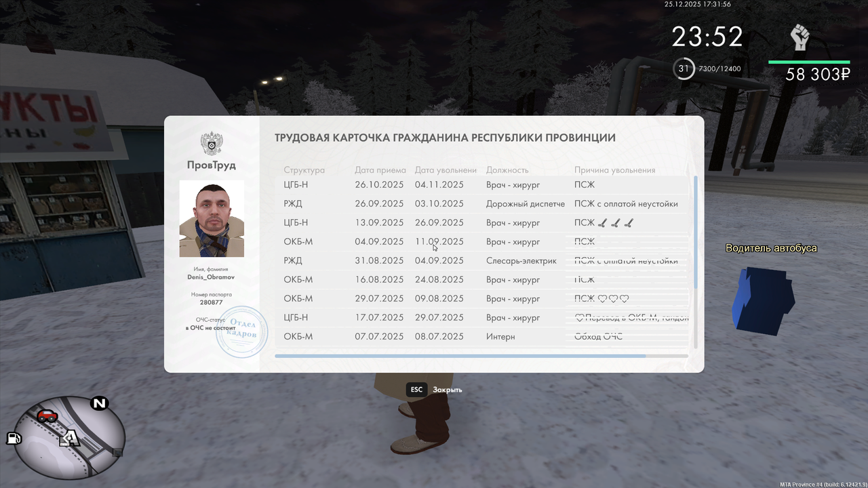Click the card title ТРУДОВАЯ КАРТОЧКА ГРАЖДАНИНА
This screenshot has width=868, height=488.
(445, 138)
